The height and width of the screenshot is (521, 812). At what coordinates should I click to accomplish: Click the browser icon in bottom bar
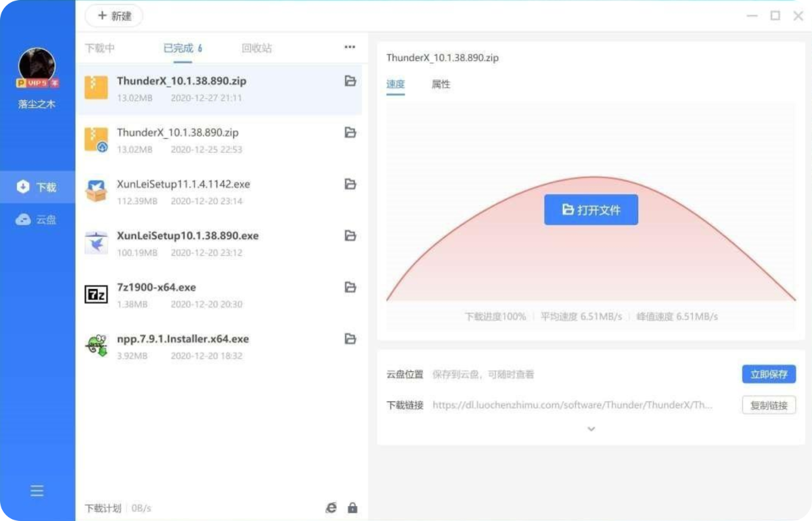[x=331, y=507]
